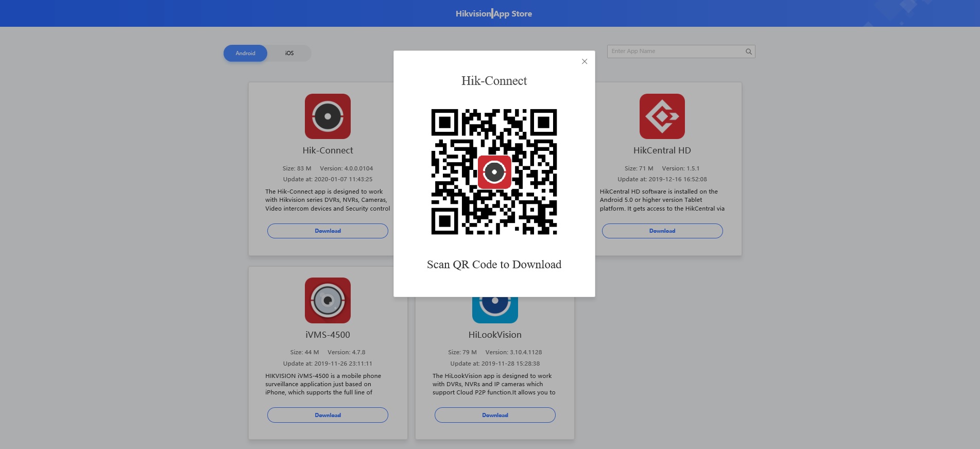Switch to the Android tab
This screenshot has width=980, height=449.
[x=245, y=53]
